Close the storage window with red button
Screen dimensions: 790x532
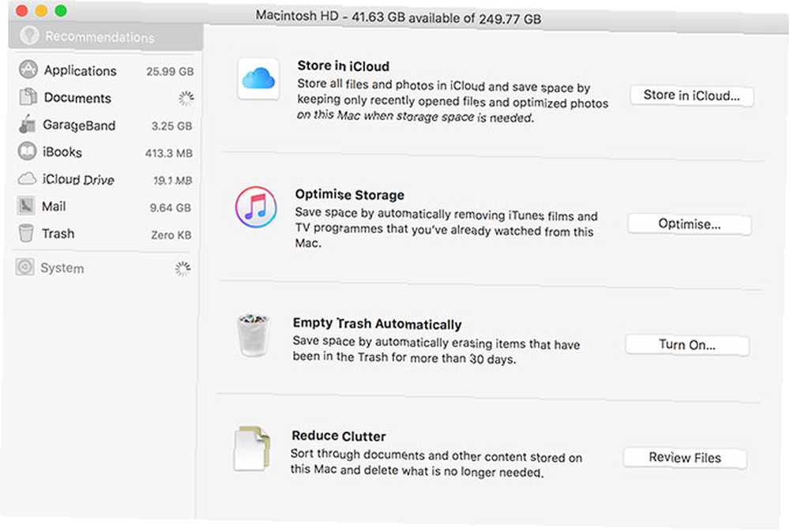pyautogui.click(x=21, y=10)
